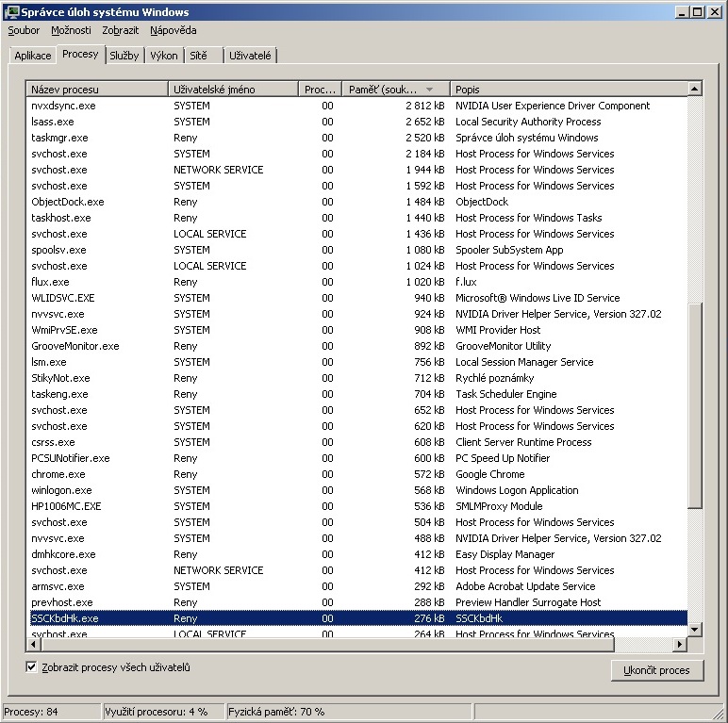
Task: Switch to the Výkon tab
Action: coord(164,56)
